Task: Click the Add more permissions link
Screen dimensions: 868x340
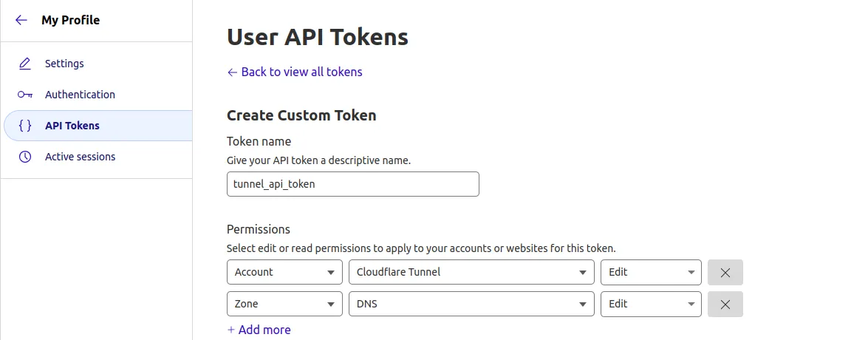Action: point(259,330)
